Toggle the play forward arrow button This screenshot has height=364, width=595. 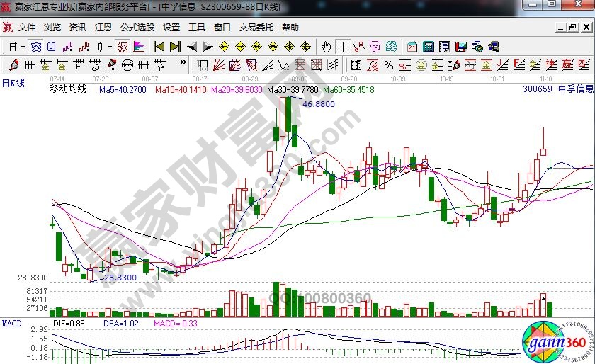(x=208, y=47)
